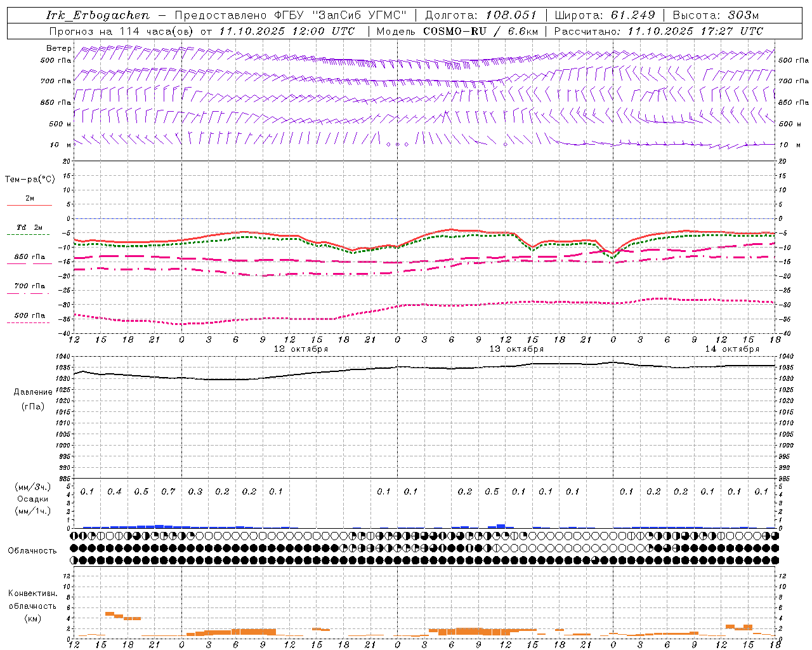The image size is (812, 650).
Task: Click the Высота: 303м header field
Action: 716,15
